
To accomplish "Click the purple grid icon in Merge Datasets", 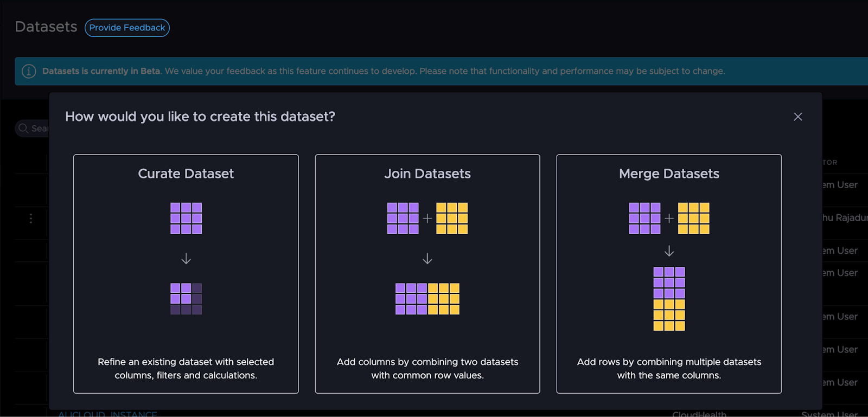I will click(x=644, y=218).
